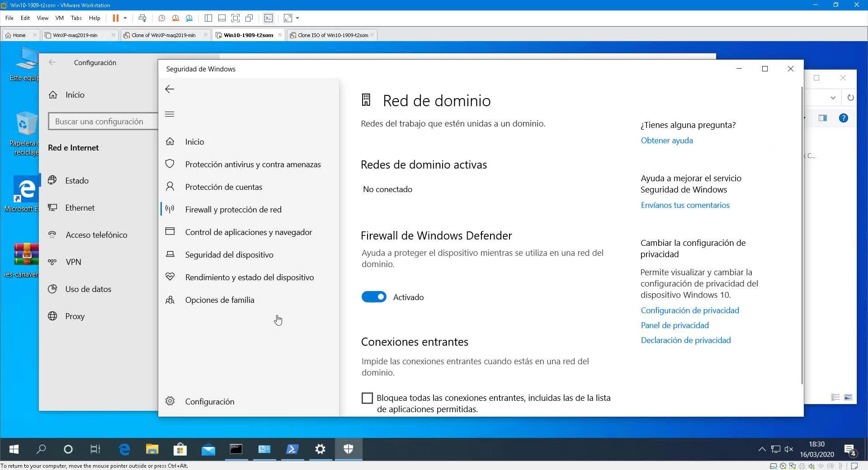The height and width of the screenshot is (470, 868).
Task: Open the Settings gear on the taskbar
Action: (x=320, y=449)
